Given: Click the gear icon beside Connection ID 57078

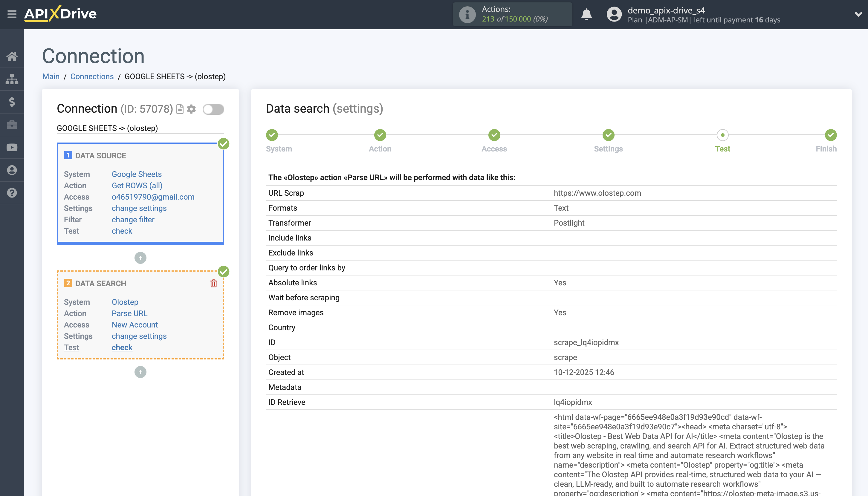Looking at the screenshot, I should click(x=191, y=109).
